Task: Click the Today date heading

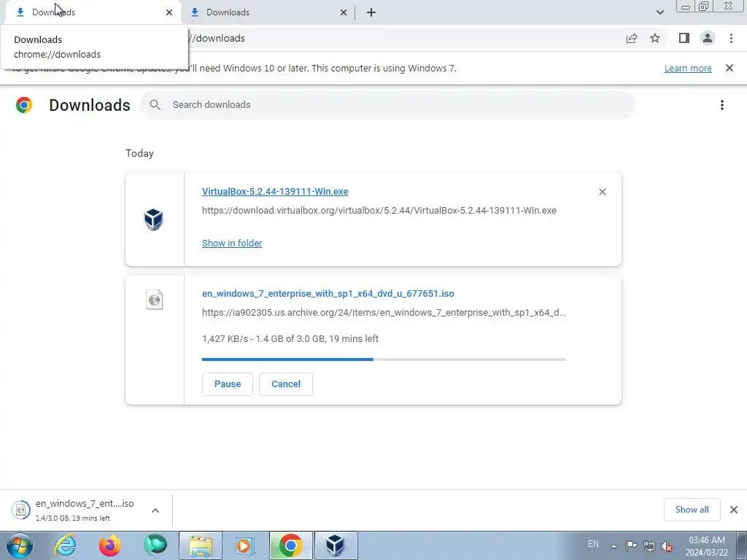Action: click(139, 153)
